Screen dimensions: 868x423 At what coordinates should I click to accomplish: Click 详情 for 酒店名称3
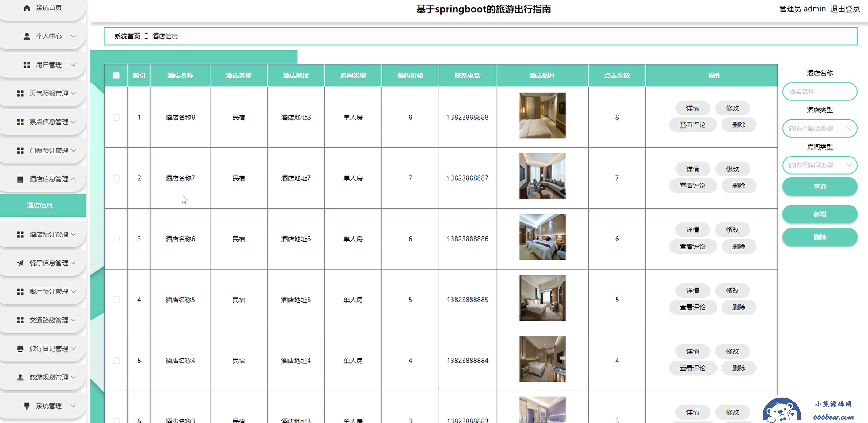click(x=693, y=413)
